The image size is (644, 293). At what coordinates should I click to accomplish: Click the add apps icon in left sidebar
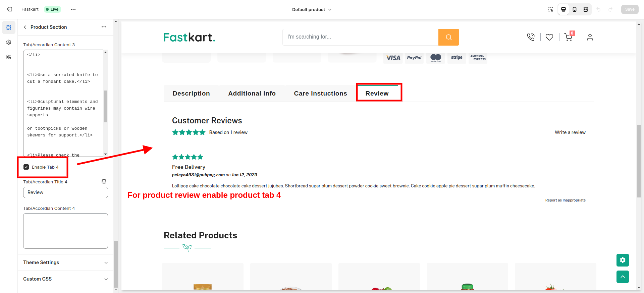pos(9,57)
